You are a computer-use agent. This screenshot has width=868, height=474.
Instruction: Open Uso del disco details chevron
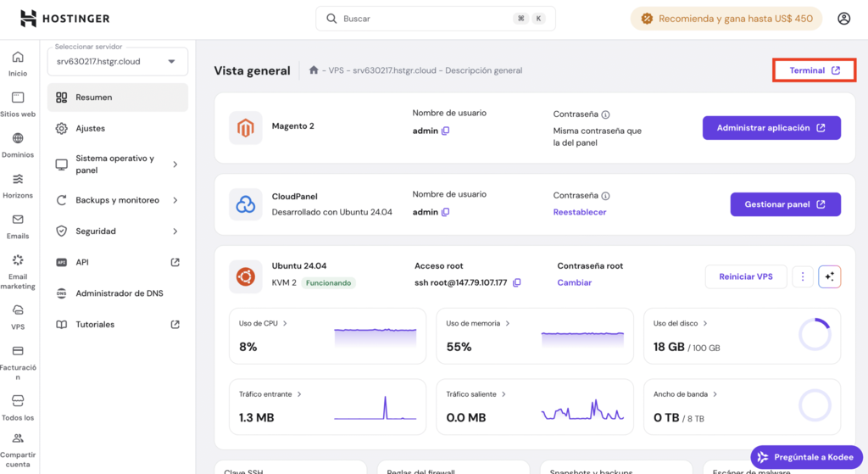(704, 323)
